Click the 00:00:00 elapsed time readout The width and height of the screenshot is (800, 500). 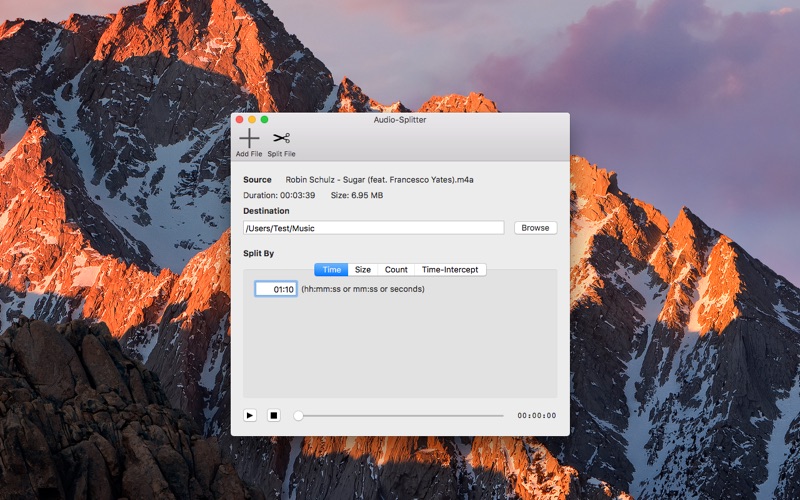click(x=537, y=415)
